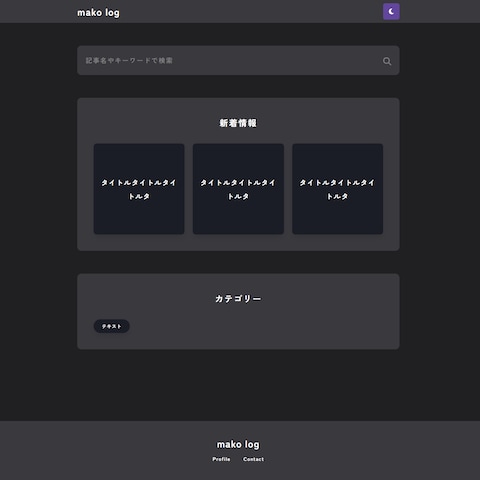Open the mako log header logo
This screenshot has height=480, width=480.
tap(98, 13)
